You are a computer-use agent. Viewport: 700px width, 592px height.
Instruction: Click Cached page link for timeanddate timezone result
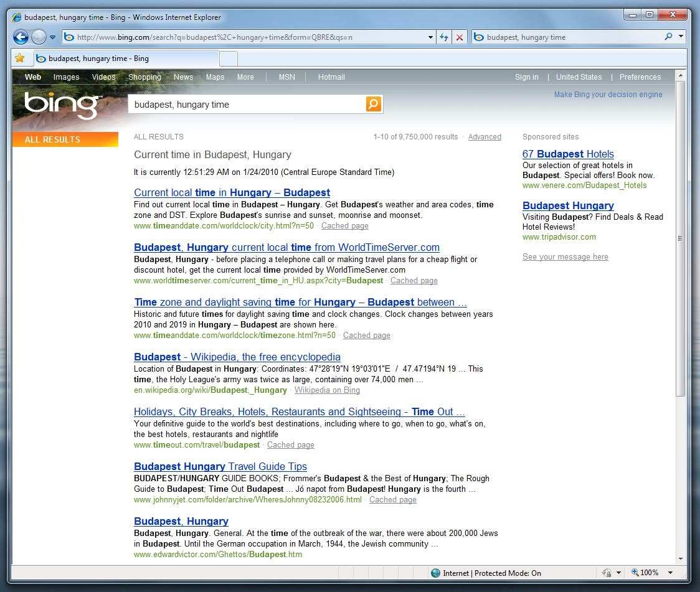tap(367, 336)
